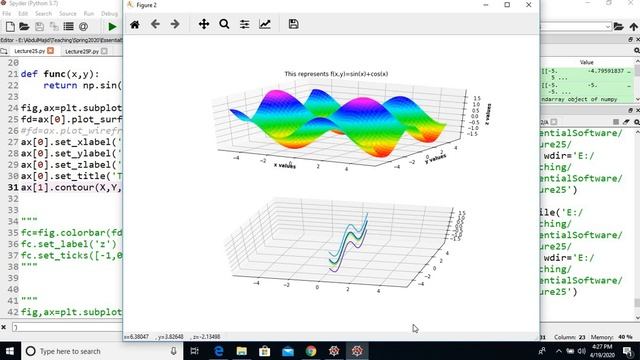Image resolution: width=640 pixels, height=360 pixels.
Task: Open the working directory path dropdown
Action: pyautogui.click(x=607, y=27)
